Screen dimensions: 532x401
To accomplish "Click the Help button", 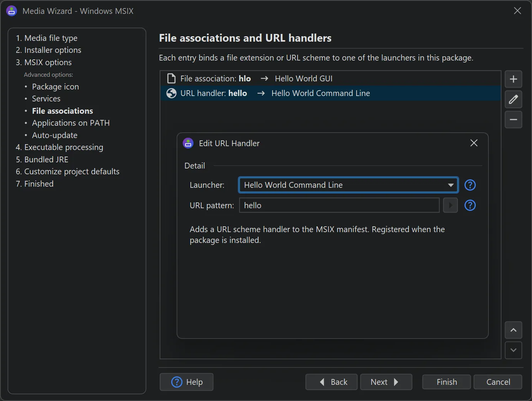I will [187, 382].
